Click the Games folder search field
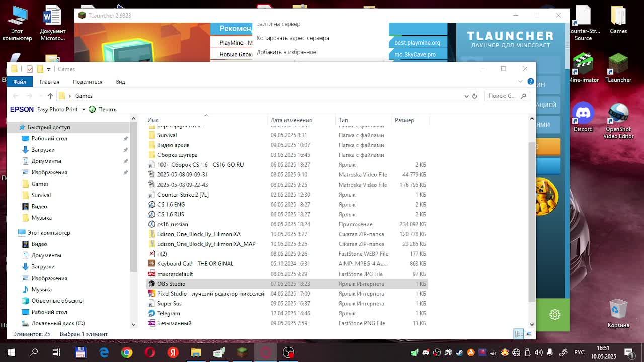Screen dimensions: 644x362 [507, 96]
